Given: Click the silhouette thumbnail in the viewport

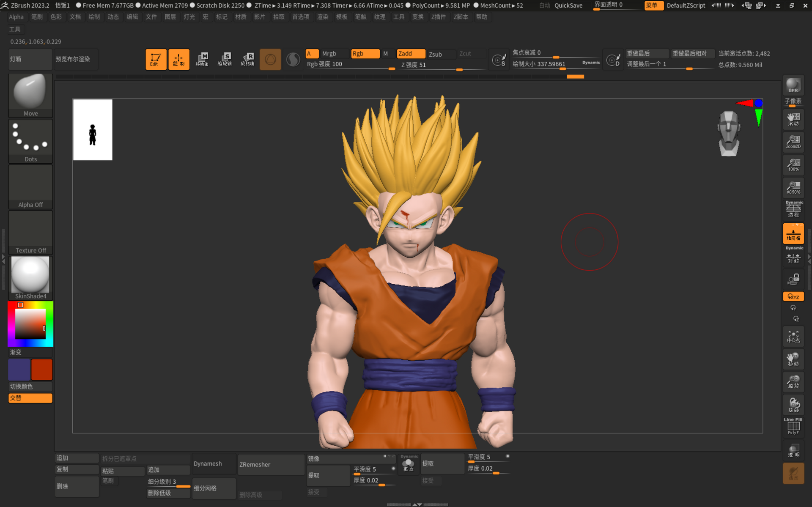Looking at the screenshot, I should (x=93, y=130).
